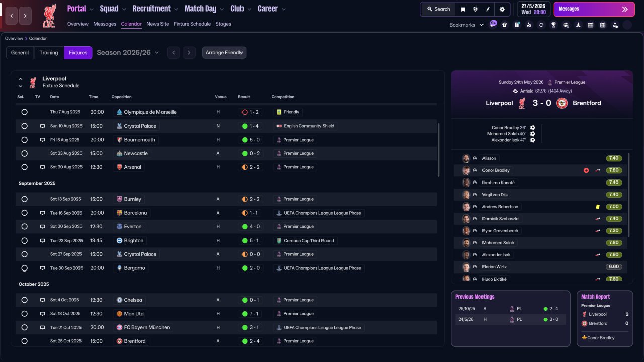Click the Overview breadcrumb link
Image resolution: width=644 pixels, height=362 pixels.
[x=14, y=38]
